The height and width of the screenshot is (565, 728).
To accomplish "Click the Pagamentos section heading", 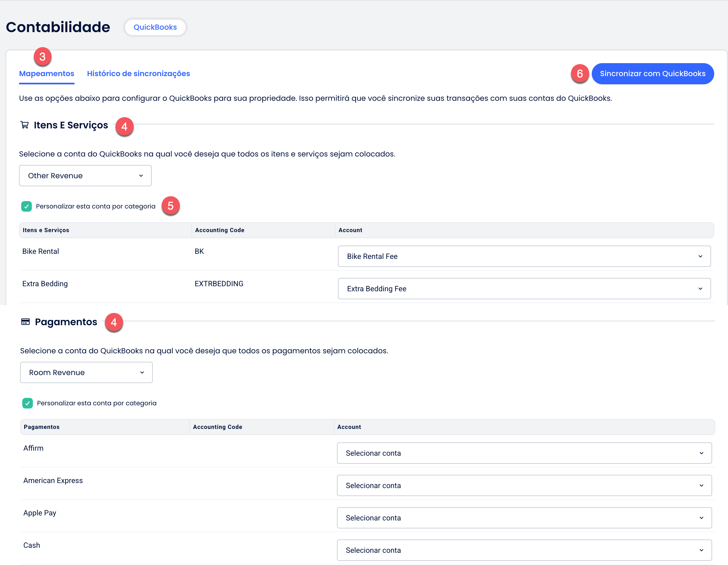I will point(66,322).
